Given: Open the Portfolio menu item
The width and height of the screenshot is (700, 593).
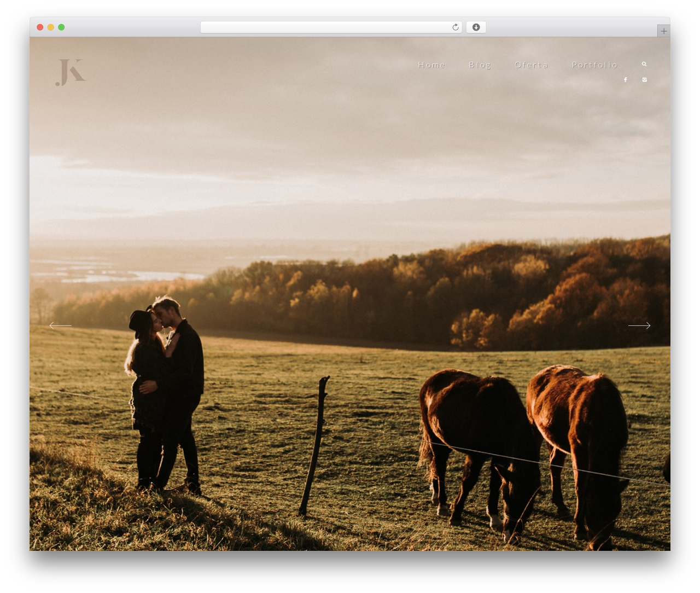Looking at the screenshot, I should coord(594,65).
